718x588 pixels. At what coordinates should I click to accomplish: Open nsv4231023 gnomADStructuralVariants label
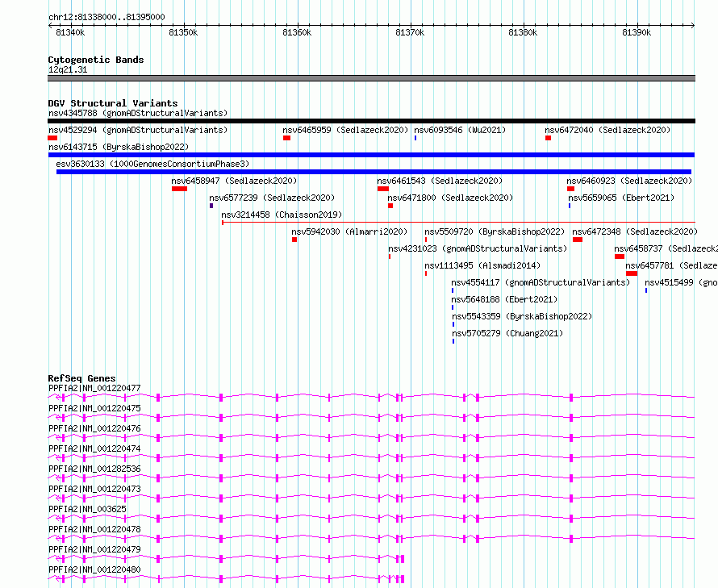pyautogui.click(x=478, y=248)
